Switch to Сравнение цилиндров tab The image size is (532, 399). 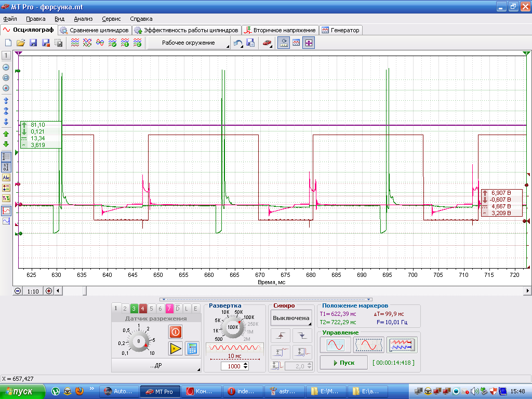pos(95,30)
